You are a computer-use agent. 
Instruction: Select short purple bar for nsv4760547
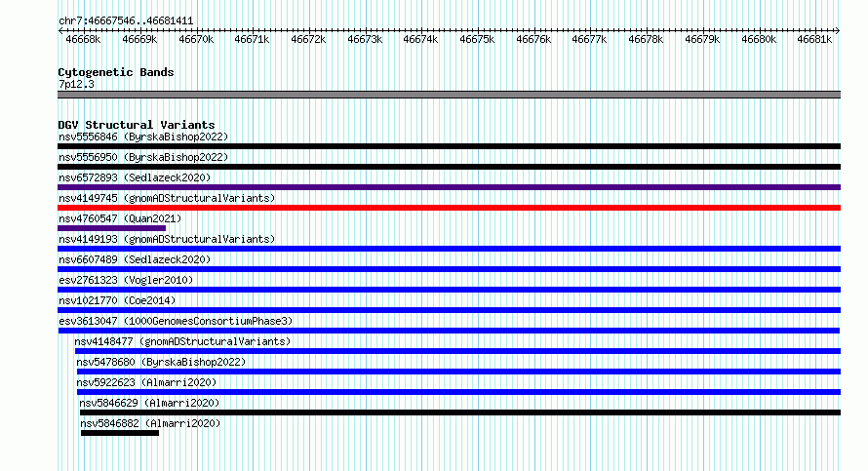112,228
